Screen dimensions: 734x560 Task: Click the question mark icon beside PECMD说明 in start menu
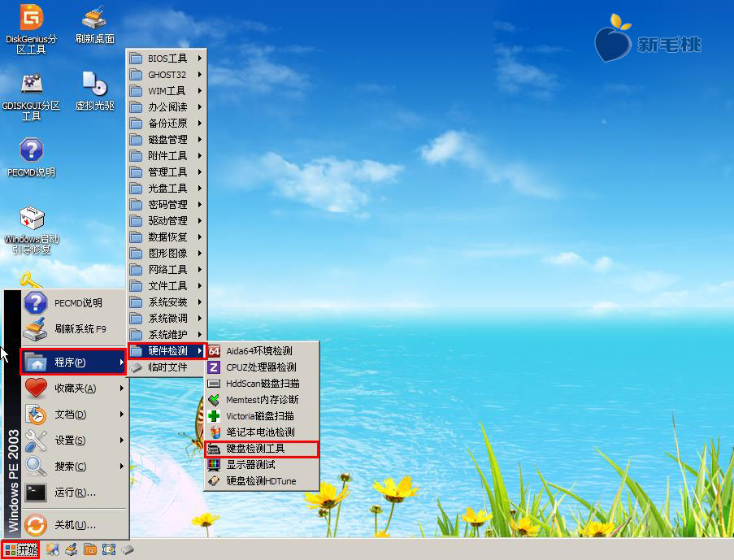(36, 302)
